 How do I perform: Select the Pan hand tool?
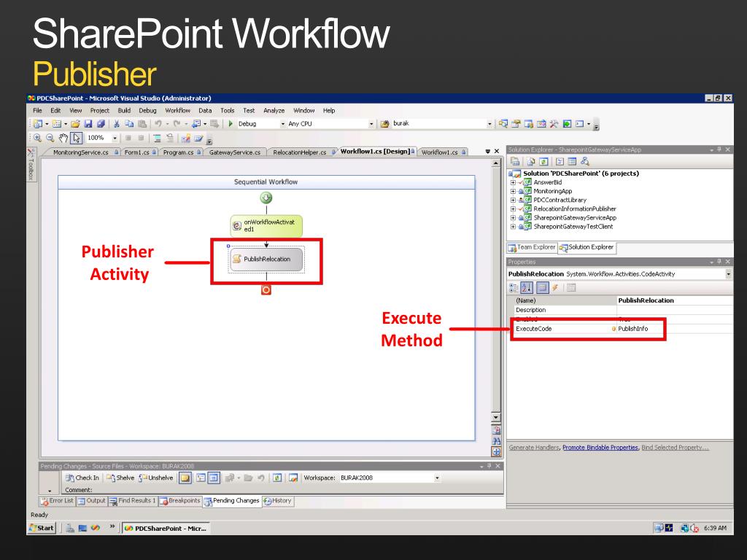click(x=63, y=138)
